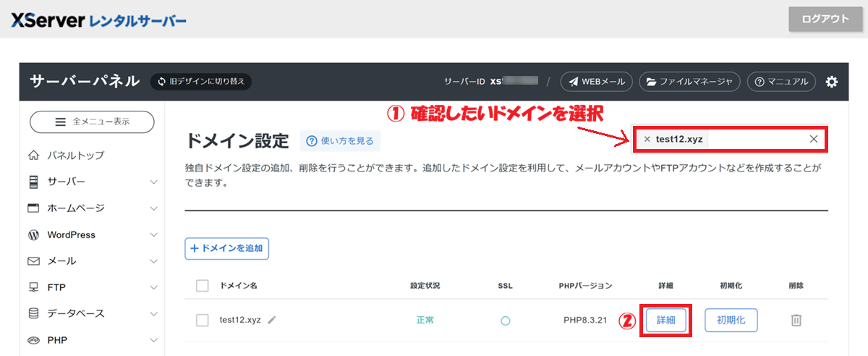The image size is (868, 356).
Task: Click the test12.xyz domain selector field
Action: [x=752, y=140]
